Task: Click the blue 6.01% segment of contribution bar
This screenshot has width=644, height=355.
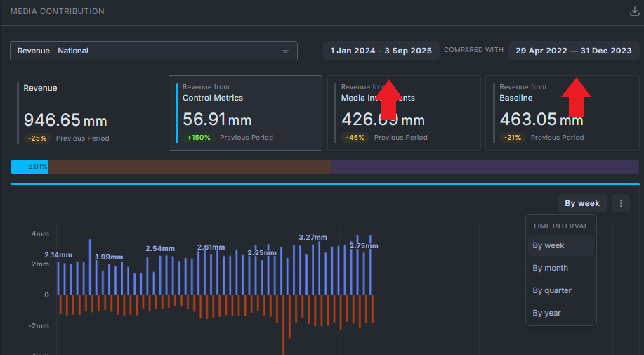Action: click(x=29, y=167)
